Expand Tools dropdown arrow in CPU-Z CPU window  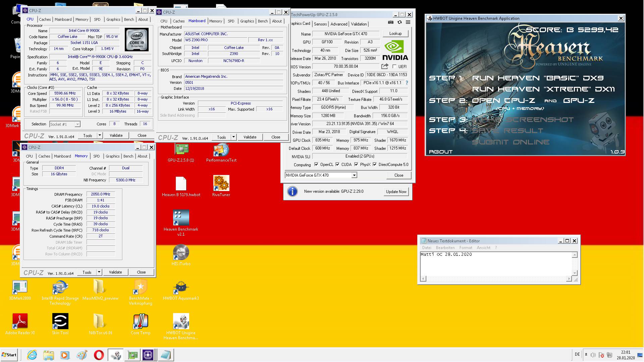pyautogui.click(x=100, y=135)
